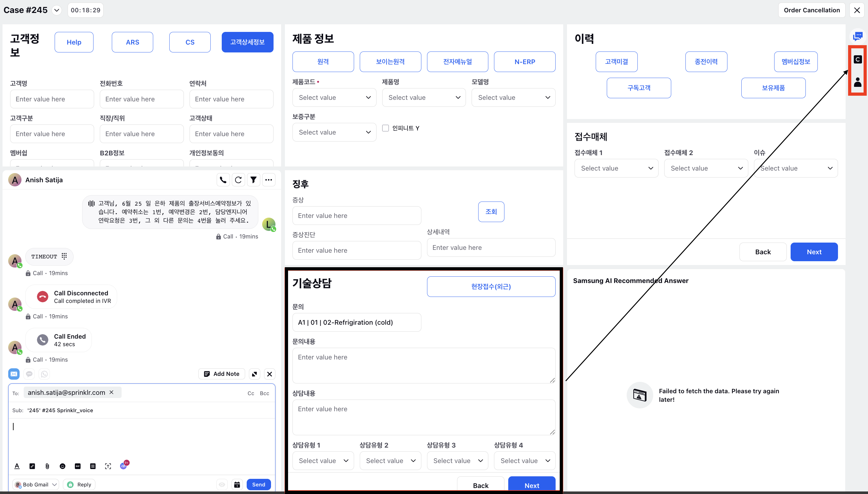This screenshot has width=868, height=494.
Task: Attach a file using the paperclip icon
Action: tap(47, 466)
